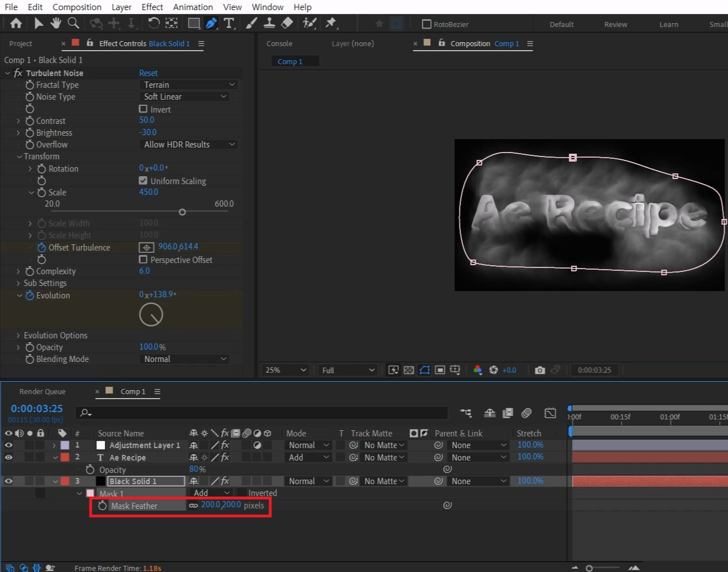728x572 pixels.
Task: Click the timecode 0:00:03:25 display
Action: pos(37,408)
